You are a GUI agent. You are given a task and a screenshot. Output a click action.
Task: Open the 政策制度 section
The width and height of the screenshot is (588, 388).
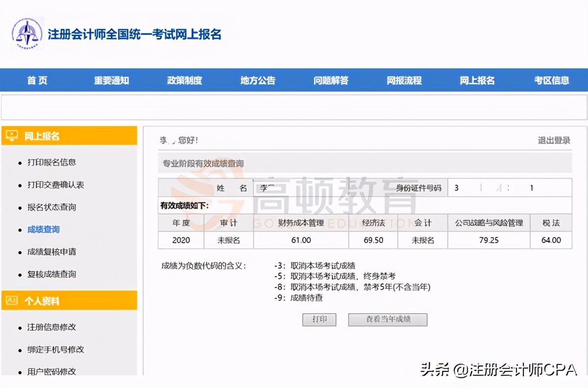pos(184,81)
